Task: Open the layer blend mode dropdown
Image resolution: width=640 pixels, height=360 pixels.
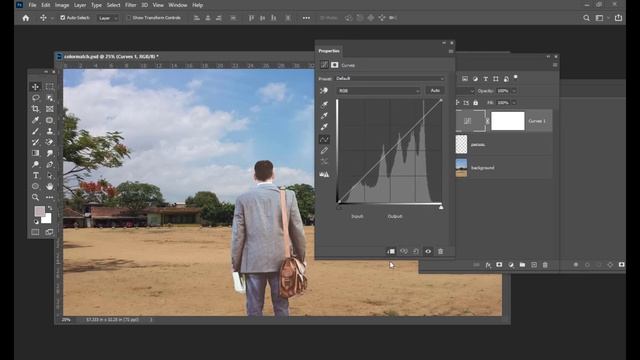Action: [465, 91]
